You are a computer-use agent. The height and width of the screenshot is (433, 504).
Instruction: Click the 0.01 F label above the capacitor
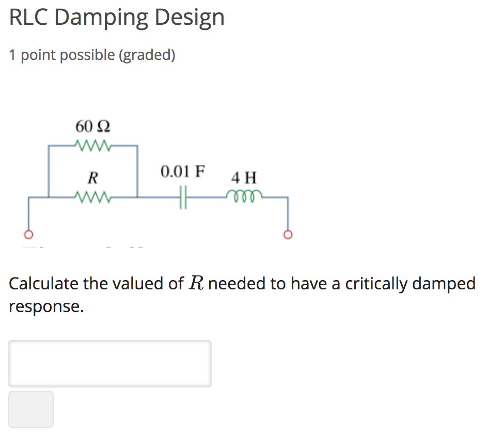coord(182,172)
